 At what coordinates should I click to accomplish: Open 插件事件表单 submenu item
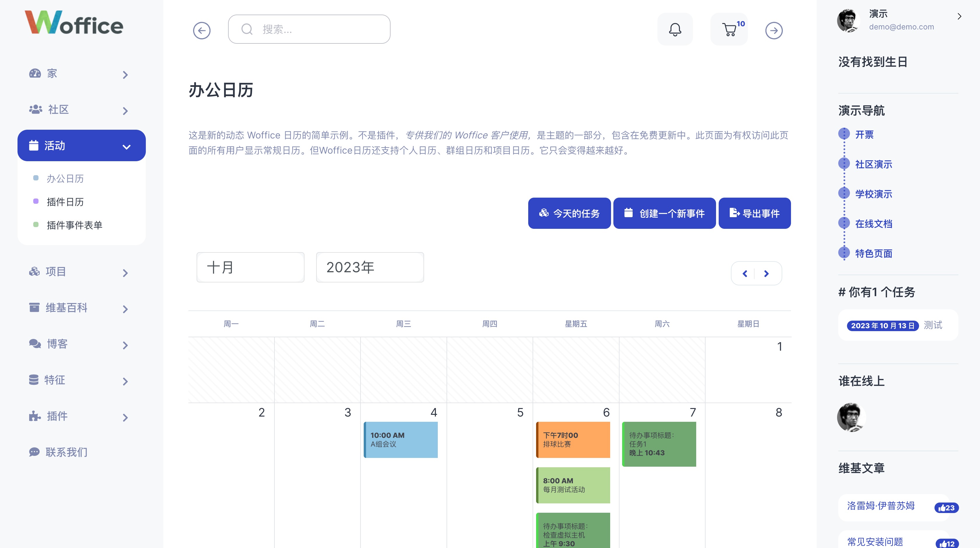pyautogui.click(x=75, y=225)
